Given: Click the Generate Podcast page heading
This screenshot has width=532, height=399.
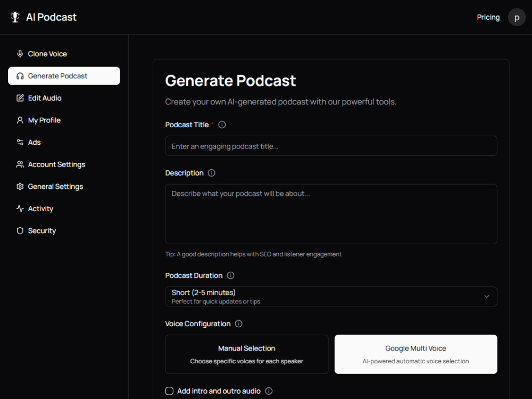Looking at the screenshot, I should 230,81.
